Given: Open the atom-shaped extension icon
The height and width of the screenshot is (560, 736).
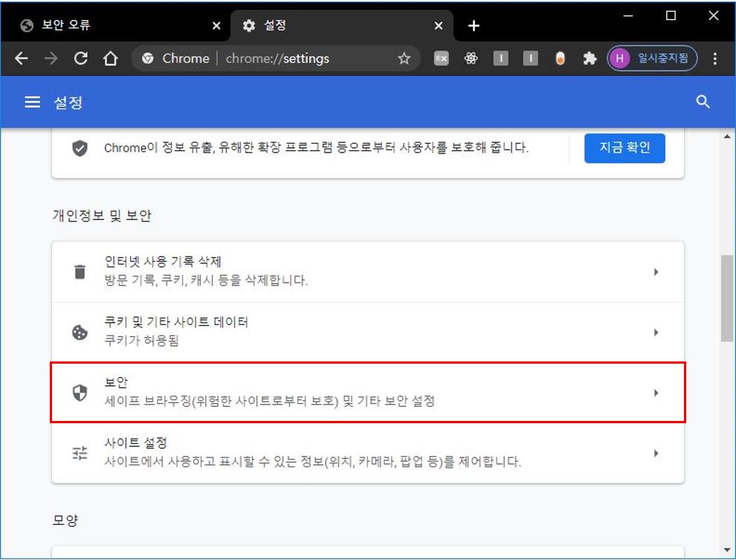Looking at the screenshot, I should pos(471,59).
